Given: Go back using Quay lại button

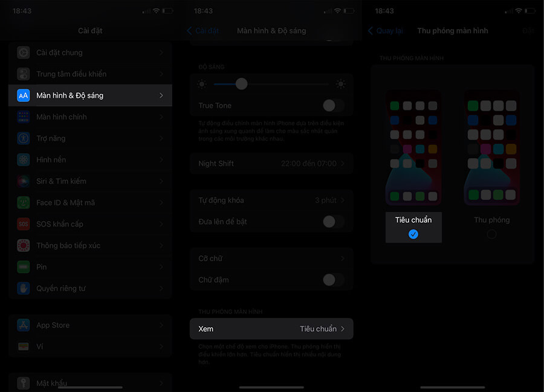Looking at the screenshot, I should coord(385,31).
